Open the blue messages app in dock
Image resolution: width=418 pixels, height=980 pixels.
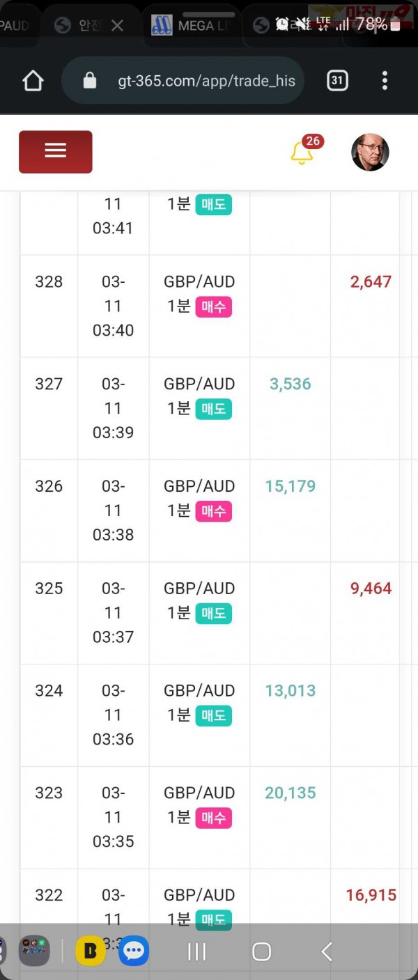pyautogui.click(x=134, y=951)
